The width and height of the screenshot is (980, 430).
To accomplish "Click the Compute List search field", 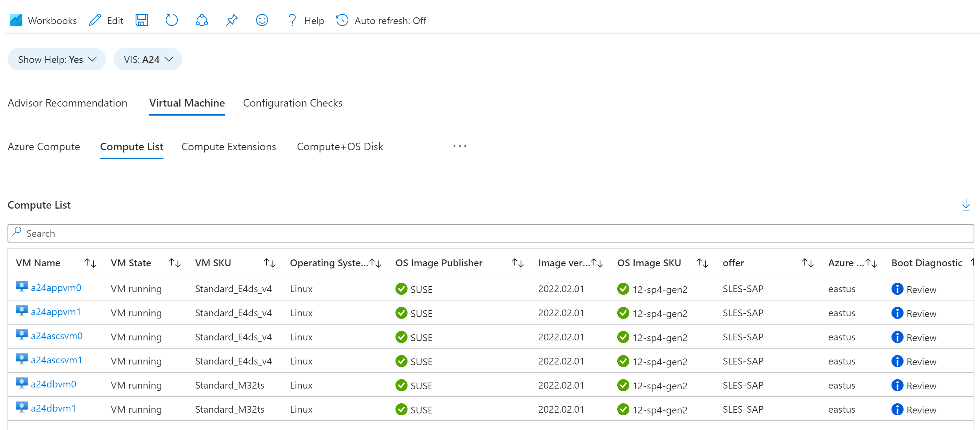I will (x=490, y=233).
